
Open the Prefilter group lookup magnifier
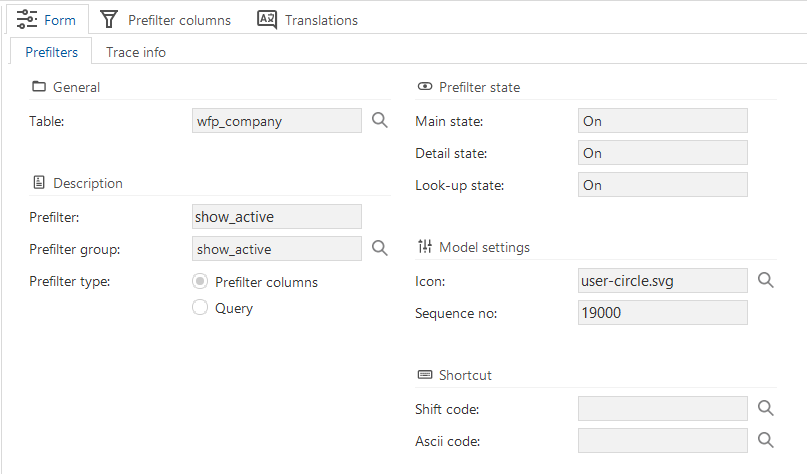[380, 249]
